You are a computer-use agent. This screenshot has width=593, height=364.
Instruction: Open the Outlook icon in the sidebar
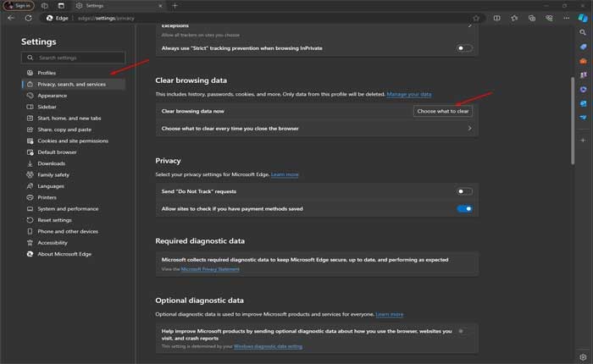583,103
